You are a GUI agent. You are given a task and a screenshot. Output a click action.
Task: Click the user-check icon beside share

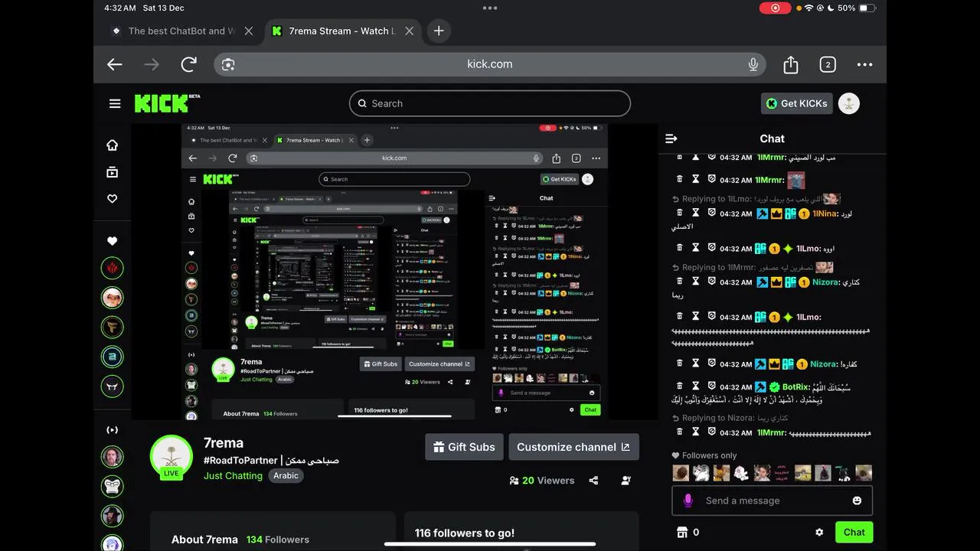click(x=626, y=481)
